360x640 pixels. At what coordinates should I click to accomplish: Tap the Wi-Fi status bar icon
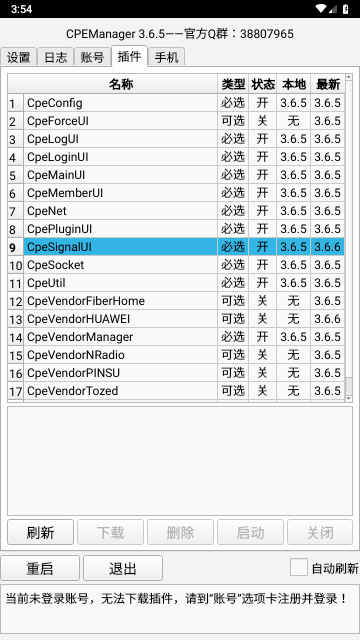(x=321, y=9)
